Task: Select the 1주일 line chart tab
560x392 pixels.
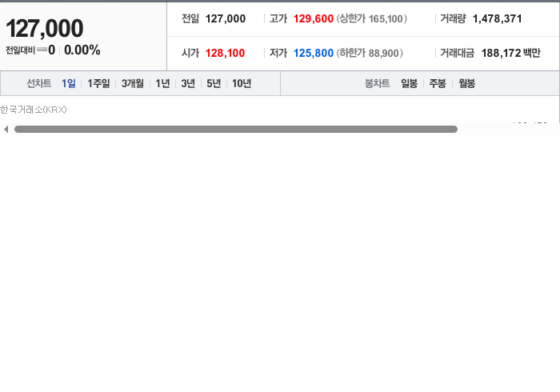Action: pos(98,83)
